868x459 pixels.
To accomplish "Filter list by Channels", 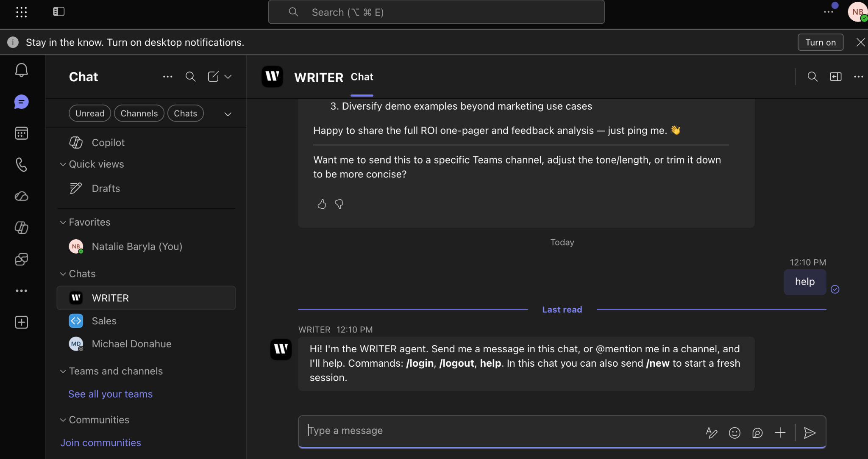I will [x=139, y=113].
